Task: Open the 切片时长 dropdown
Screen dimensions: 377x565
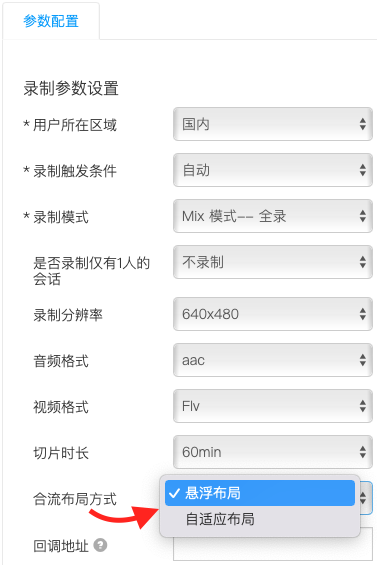Action: click(x=273, y=452)
